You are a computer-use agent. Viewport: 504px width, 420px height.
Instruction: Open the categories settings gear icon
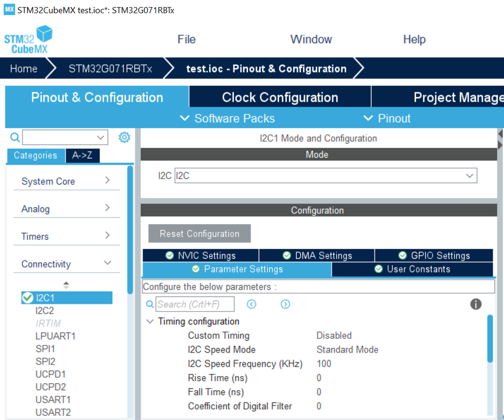(125, 137)
